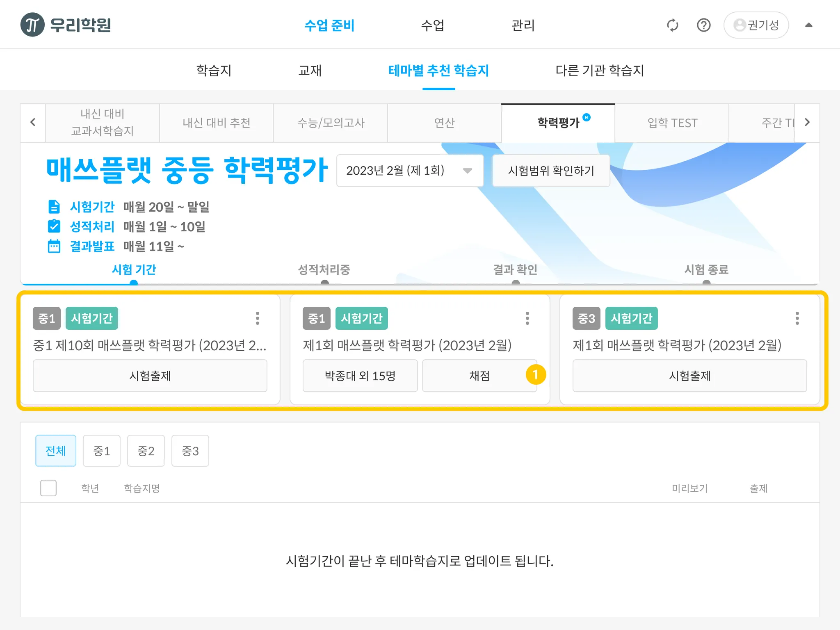Image resolution: width=840 pixels, height=630 pixels.
Task: Open the 제1회 중1 card's three-dot menu
Action: 527,318
